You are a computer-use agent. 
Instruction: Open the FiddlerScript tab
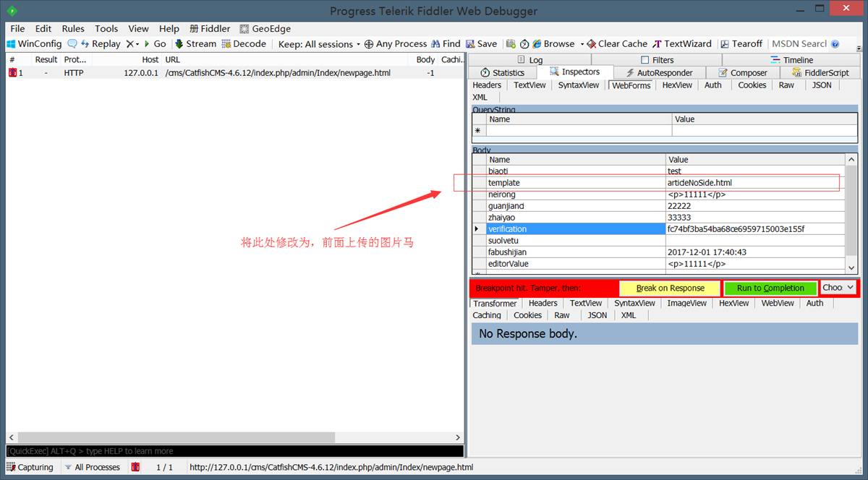pos(820,72)
